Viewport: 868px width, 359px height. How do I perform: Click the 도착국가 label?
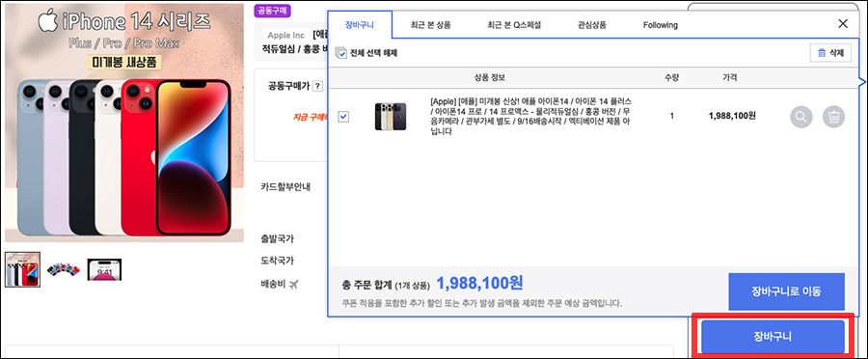tap(278, 261)
